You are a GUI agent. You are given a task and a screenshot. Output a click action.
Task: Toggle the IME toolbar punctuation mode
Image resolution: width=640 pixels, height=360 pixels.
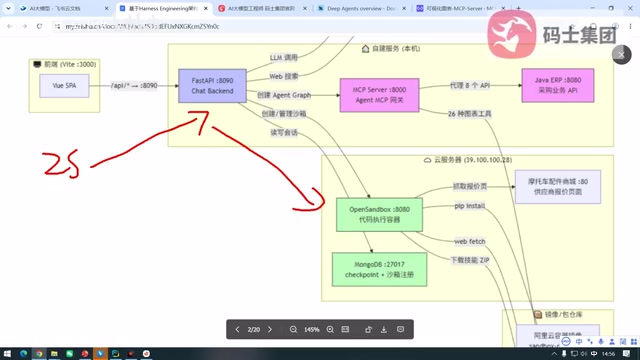point(590,342)
